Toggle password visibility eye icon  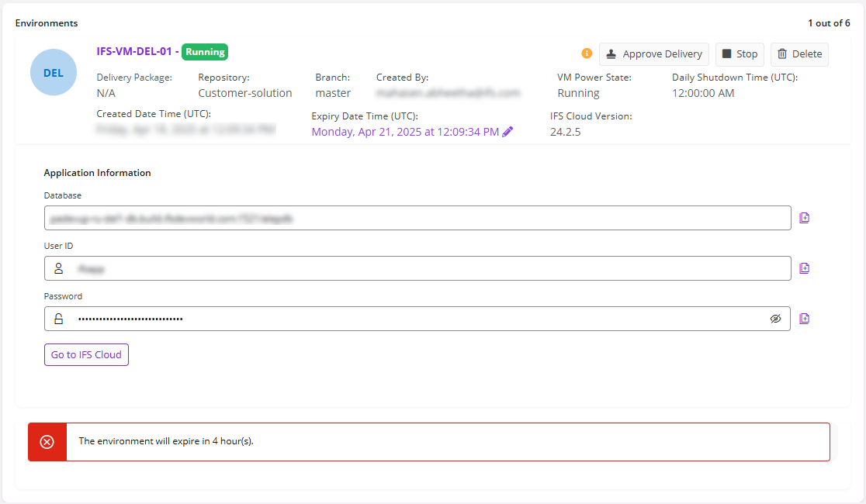pos(775,319)
